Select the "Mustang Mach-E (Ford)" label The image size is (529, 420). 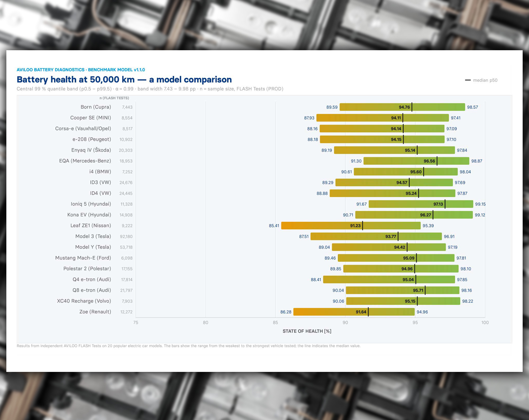point(83,258)
